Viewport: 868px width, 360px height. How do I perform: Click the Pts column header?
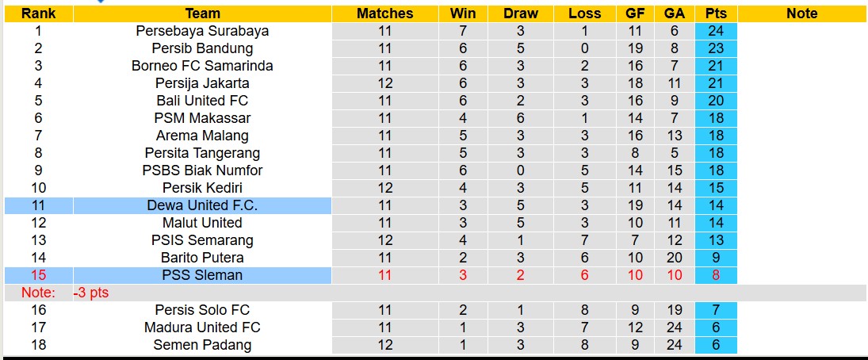point(716,13)
